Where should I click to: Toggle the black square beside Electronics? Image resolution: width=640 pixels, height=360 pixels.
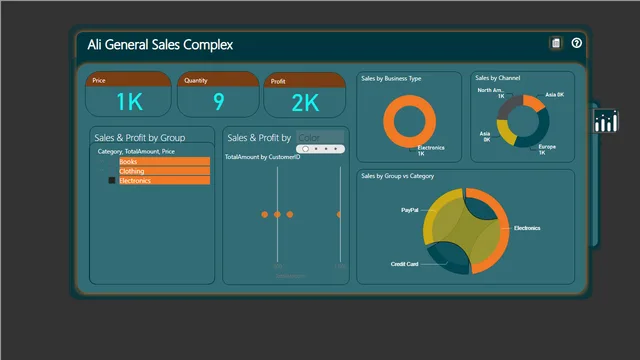tap(111, 180)
